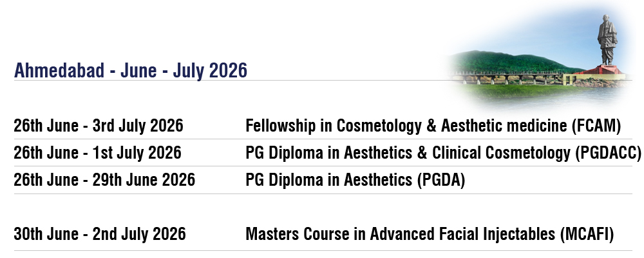
Task: Open Fellowship in Cosmetology & Aesthetic medicine course
Action: coord(406,126)
